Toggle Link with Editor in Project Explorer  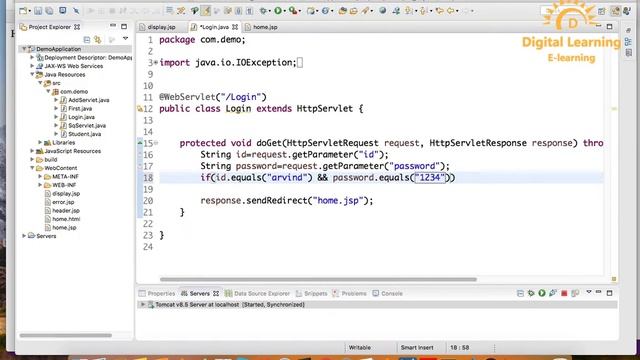[x=98, y=40]
